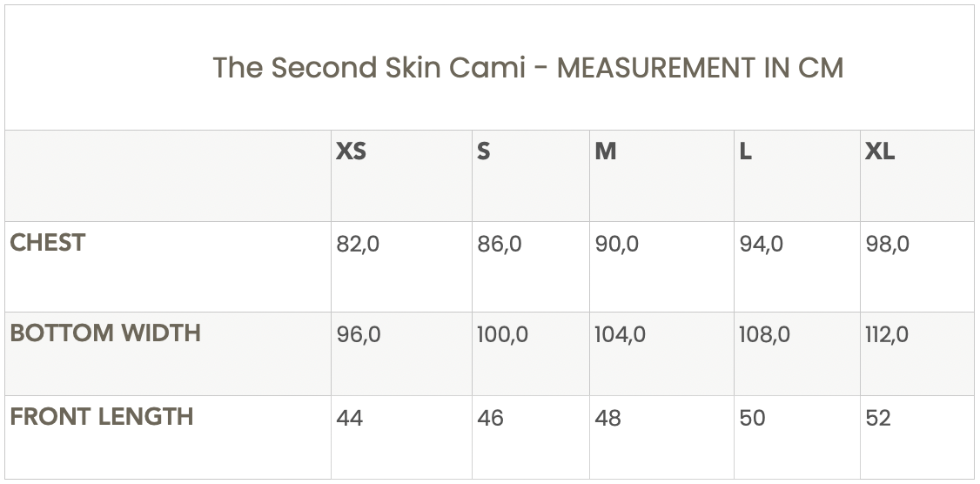The height and width of the screenshot is (484, 980).
Task: Select the XL chest value 98,0
Action: pos(887,245)
